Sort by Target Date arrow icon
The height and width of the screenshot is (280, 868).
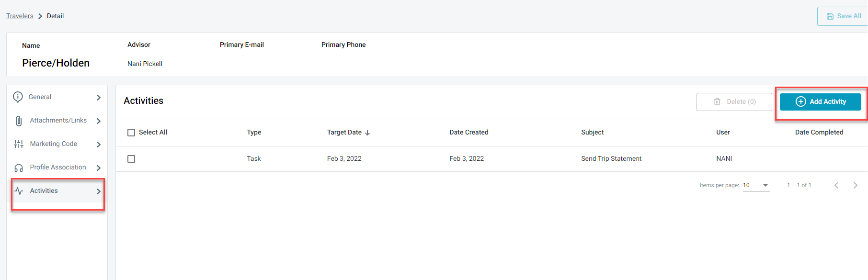click(367, 133)
